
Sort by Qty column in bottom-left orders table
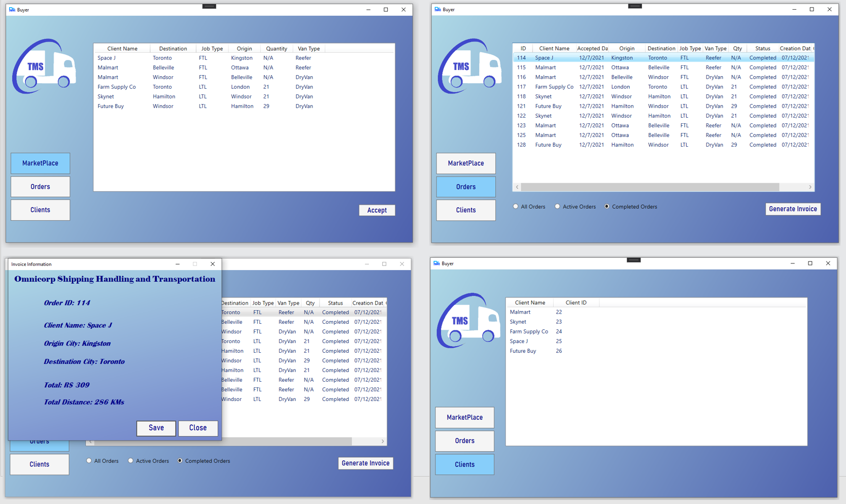(x=310, y=303)
